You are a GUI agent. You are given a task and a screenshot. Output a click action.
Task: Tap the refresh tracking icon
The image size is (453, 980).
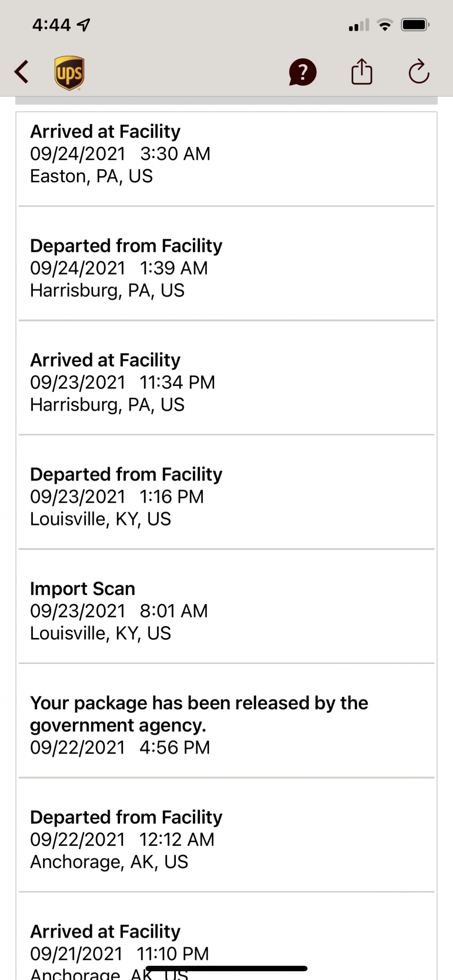coord(419,72)
